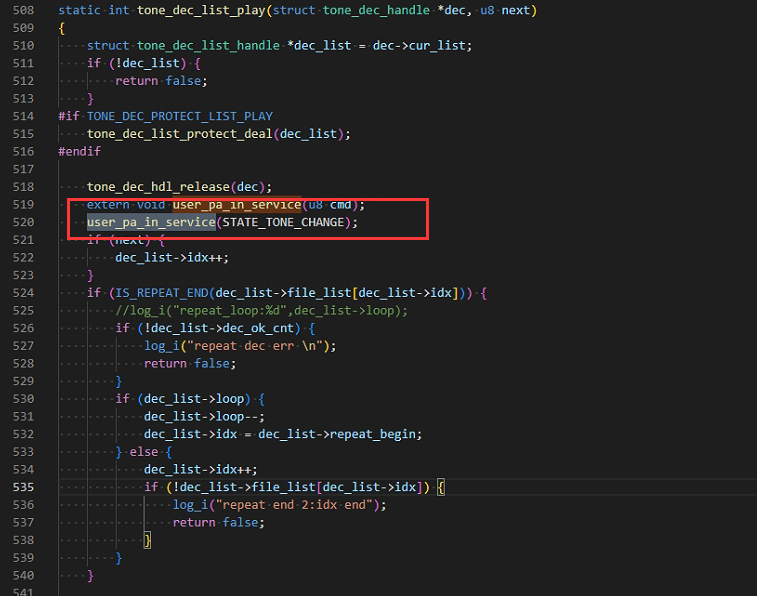Click the matching closing brace on line 538
The height and width of the screenshot is (596, 757).
coord(148,540)
